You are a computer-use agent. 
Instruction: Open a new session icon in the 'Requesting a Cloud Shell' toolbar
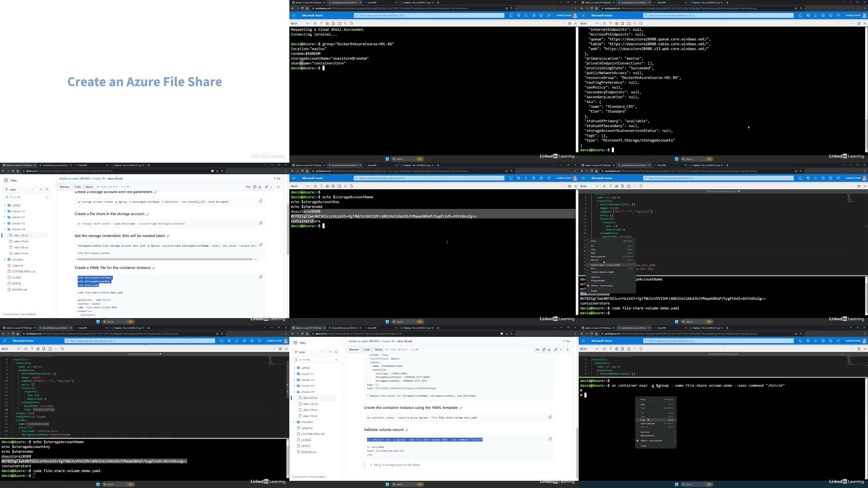point(339,23)
